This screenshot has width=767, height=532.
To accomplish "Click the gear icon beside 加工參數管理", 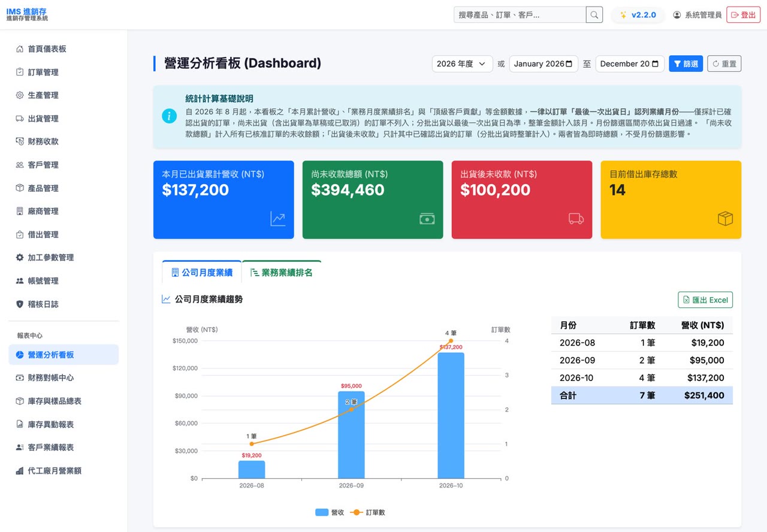I will [x=20, y=258].
